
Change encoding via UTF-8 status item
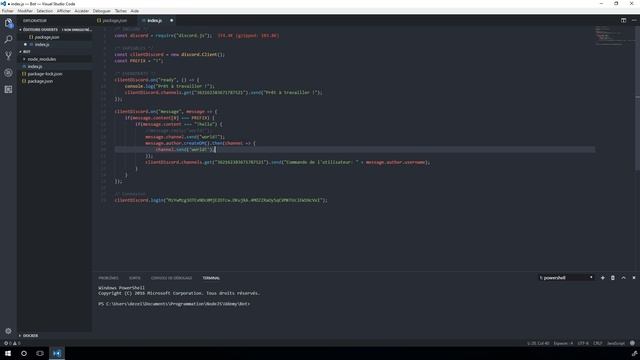583,343
